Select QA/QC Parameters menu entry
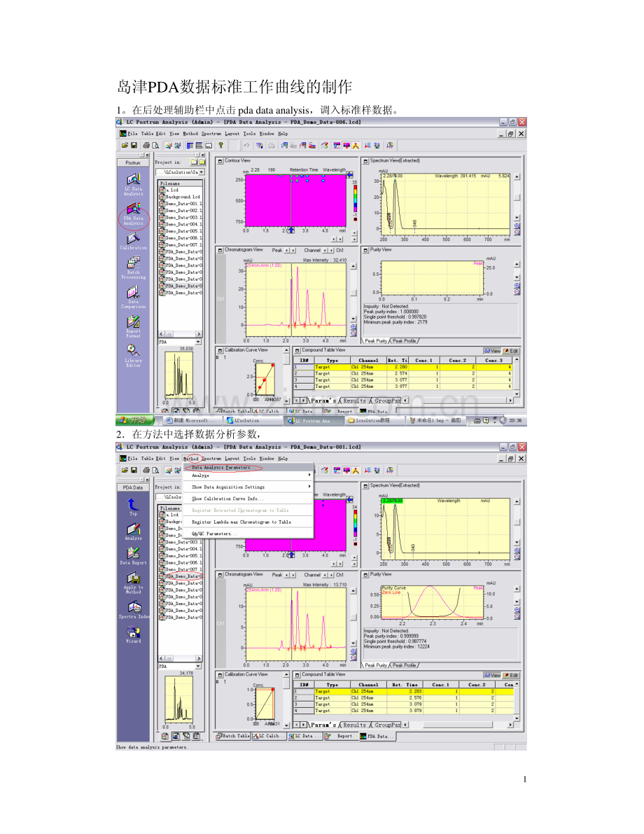Viewport: 644px width, 834px height. coord(214,534)
